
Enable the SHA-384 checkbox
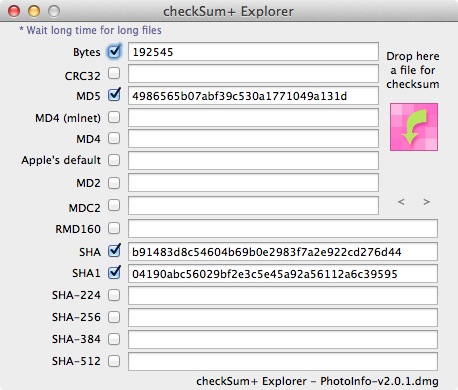[x=114, y=339]
